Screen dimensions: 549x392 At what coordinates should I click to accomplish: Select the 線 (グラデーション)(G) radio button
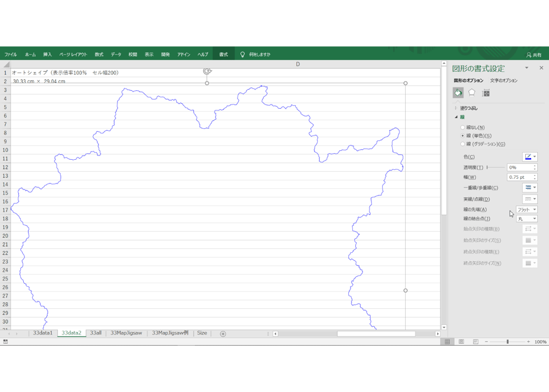pos(462,144)
